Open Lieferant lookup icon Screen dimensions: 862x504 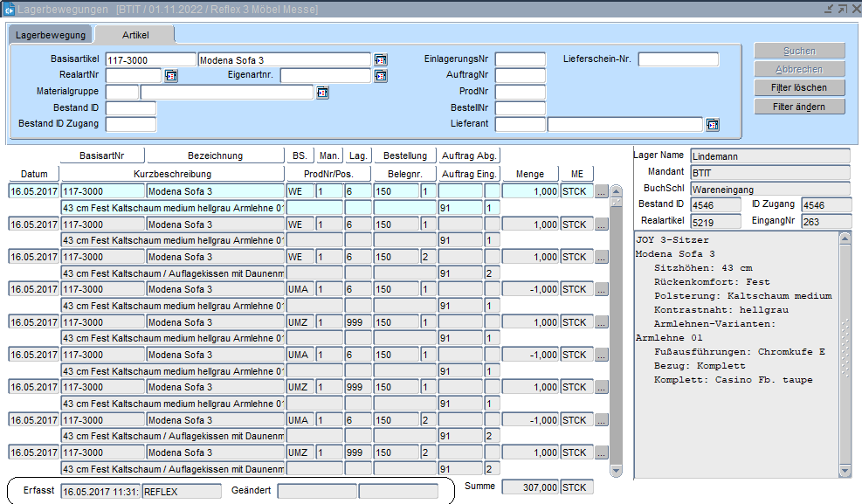[x=713, y=124]
